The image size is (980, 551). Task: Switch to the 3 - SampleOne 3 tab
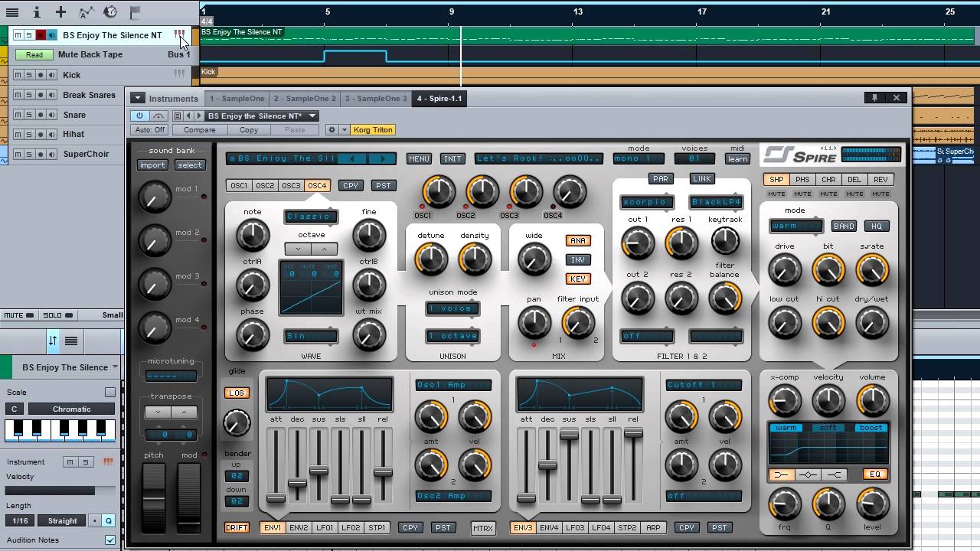[375, 99]
